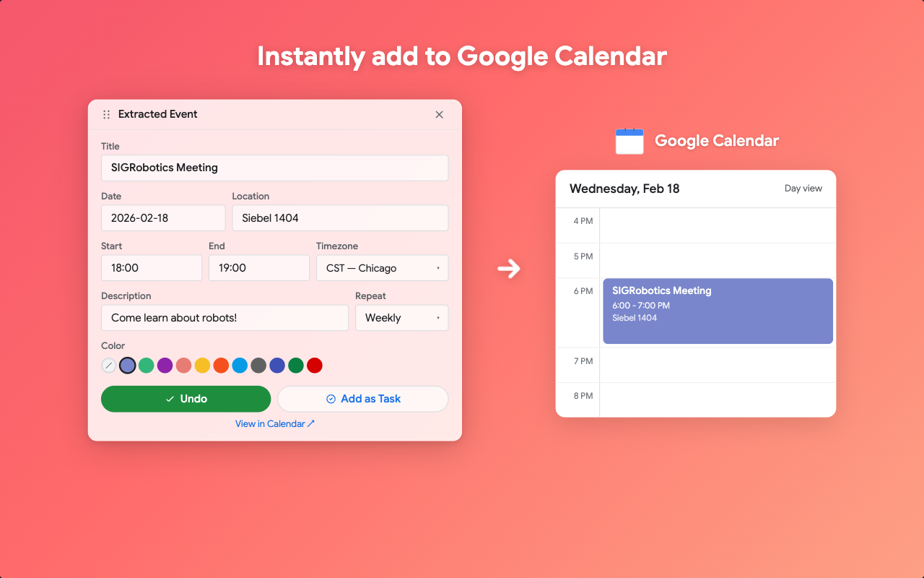Open the Timezone dropdown showing CST — Chicago
Image resolution: width=924 pixels, height=578 pixels.
(x=383, y=268)
